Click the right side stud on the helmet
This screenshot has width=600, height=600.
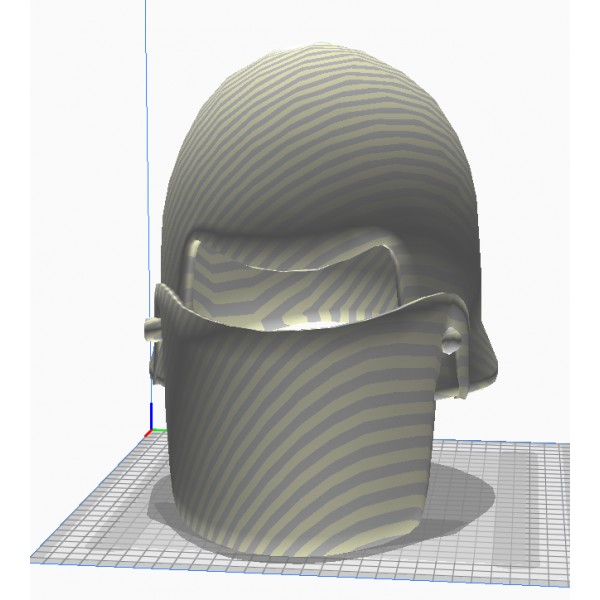452,340
